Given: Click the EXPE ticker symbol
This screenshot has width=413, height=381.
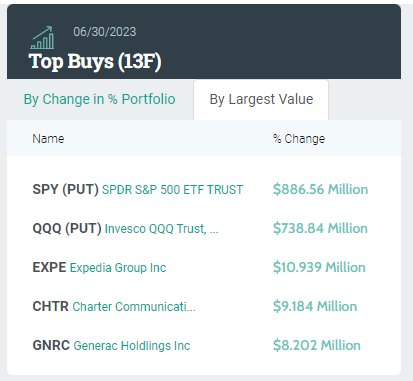Looking at the screenshot, I should coord(49,267).
